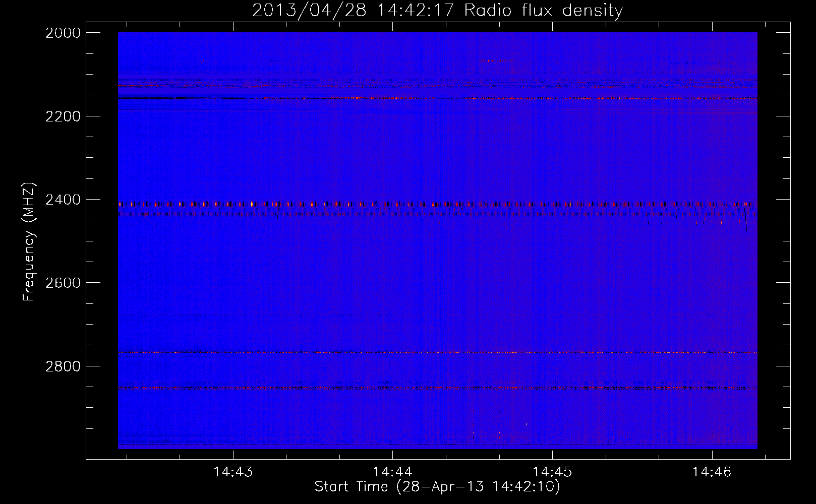Click the plot title "2013/04/28 14:42:17 Radio flux density"
Image resolution: width=816 pixels, height=504 pixels.
pyautogui.click(x=438, y=11)
